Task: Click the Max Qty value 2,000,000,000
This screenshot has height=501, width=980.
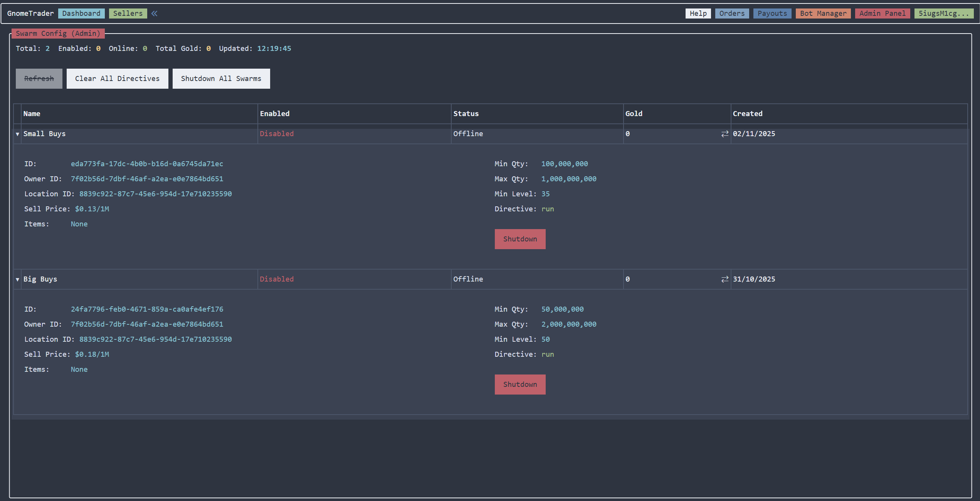Action: [568, 324]
